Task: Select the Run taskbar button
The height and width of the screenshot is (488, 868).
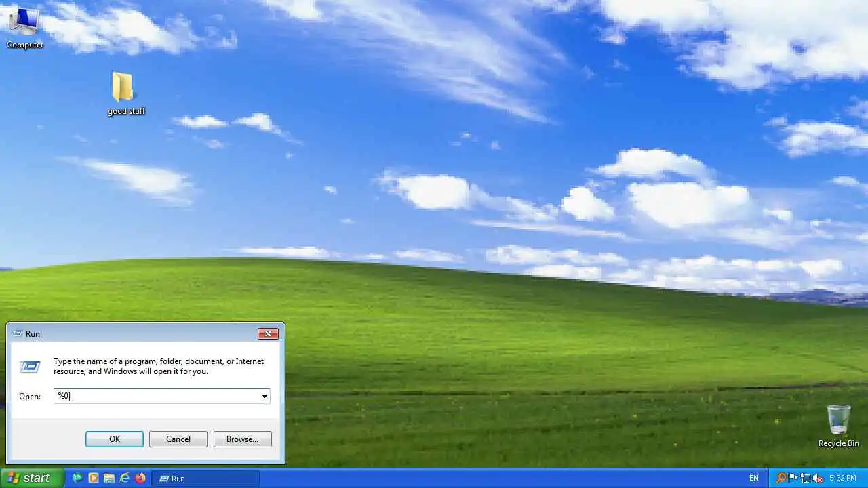Action: (205, 478)
